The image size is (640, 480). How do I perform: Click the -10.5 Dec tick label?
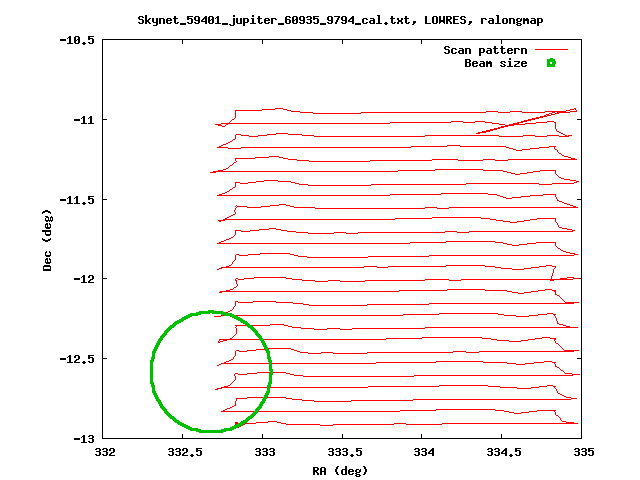pos(77,40)
